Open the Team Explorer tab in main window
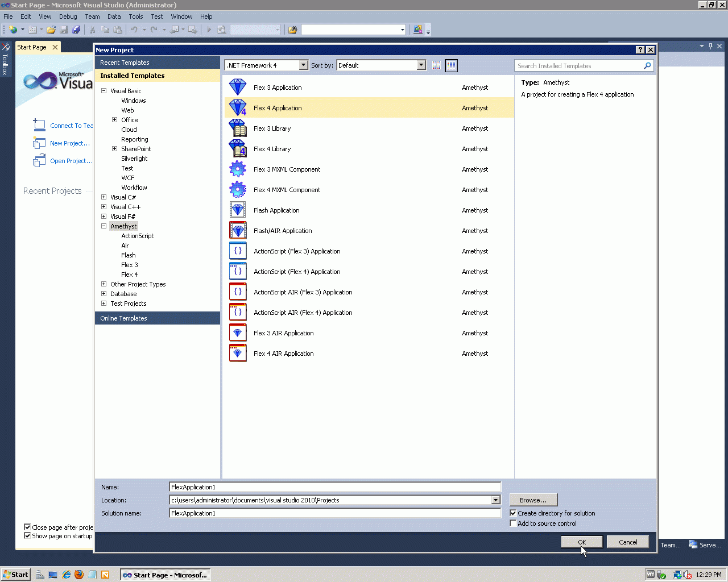The height and width of the screenshot is (582, 728). 671,545
